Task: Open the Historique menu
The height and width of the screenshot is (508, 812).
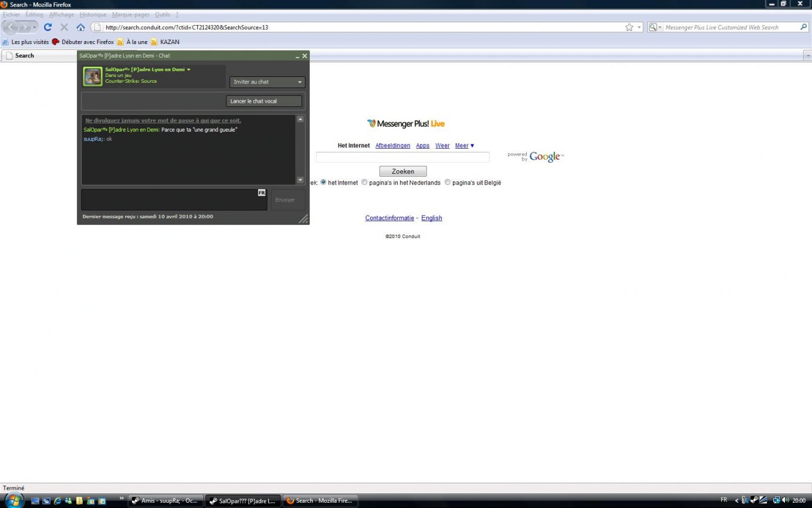Action: [x=93, y=15]
